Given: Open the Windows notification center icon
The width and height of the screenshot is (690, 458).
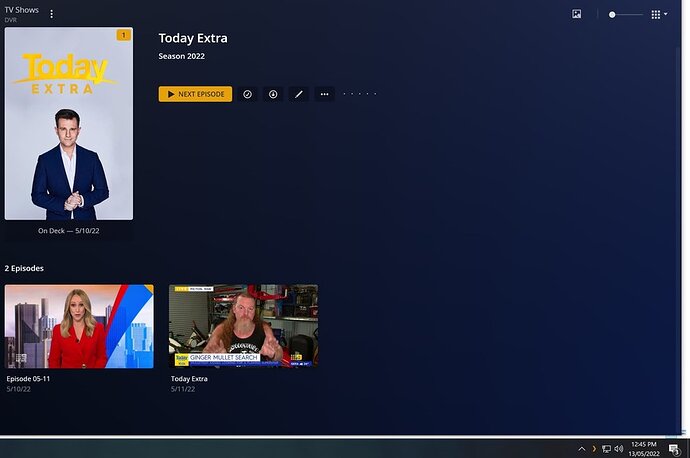Looking at the screenshot, I should point(674,449).
